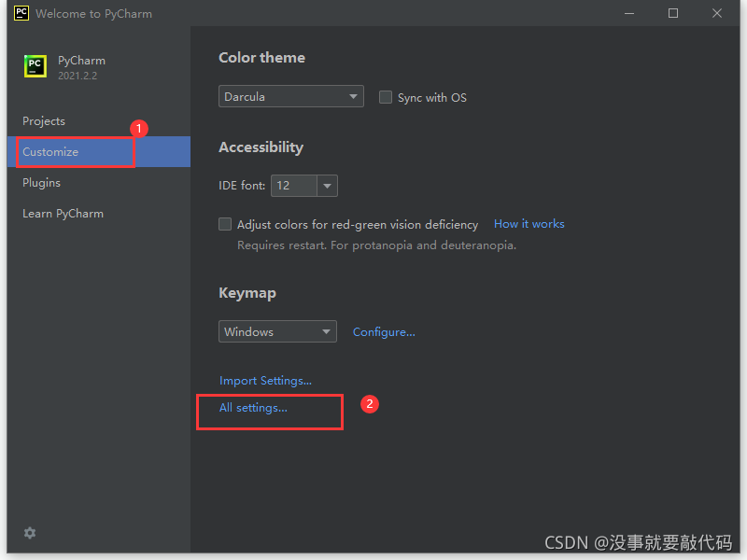Click the Import Settings... link
This screenshot has height=560, width=747.
point(265,381)
